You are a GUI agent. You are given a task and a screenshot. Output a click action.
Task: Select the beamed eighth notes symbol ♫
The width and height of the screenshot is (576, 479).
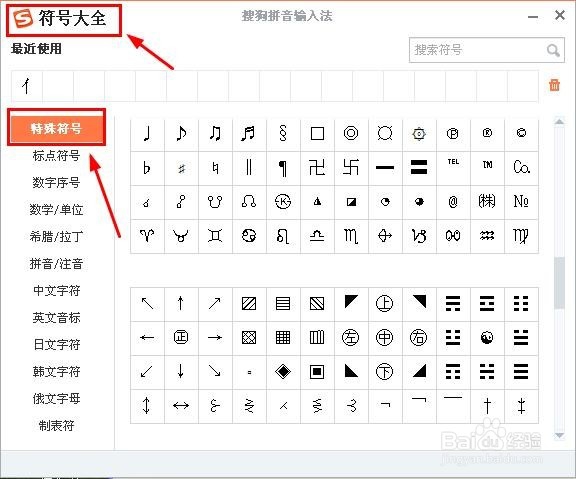click(x=215, y=133)
